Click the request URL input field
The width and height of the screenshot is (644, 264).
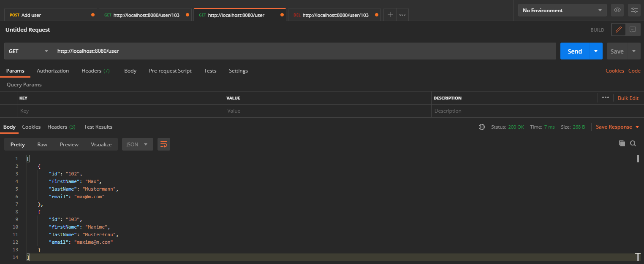click(x=304, y=51)
